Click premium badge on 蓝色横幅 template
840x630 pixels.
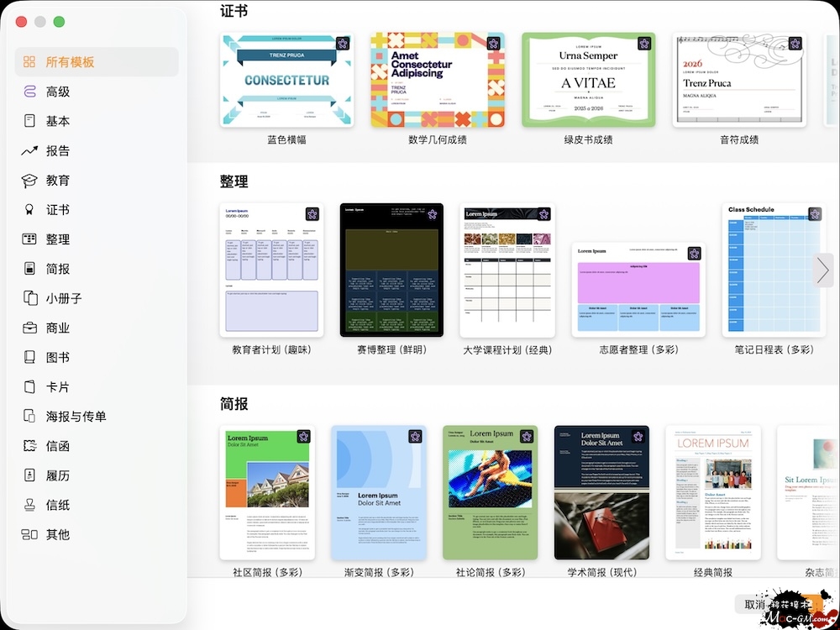(343, 44)
